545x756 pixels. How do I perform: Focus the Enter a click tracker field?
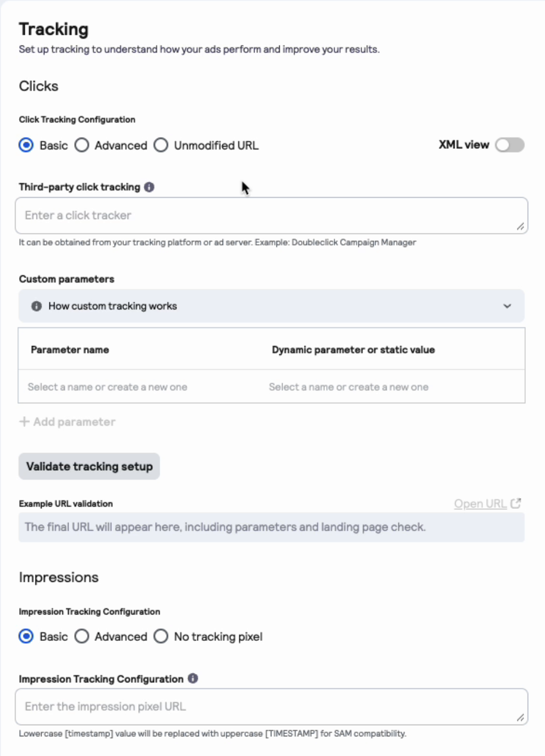point(271,216)
